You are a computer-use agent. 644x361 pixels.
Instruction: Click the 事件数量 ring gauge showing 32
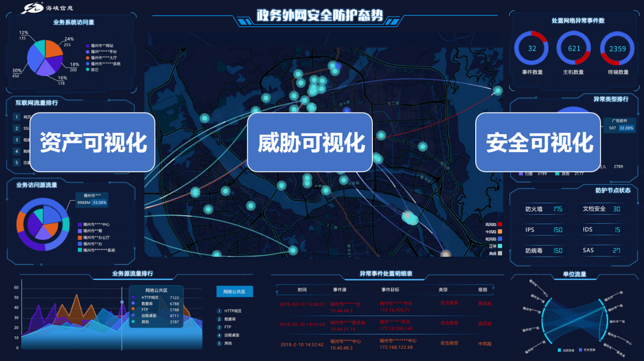pyautogui.click(x=532, y=49)
